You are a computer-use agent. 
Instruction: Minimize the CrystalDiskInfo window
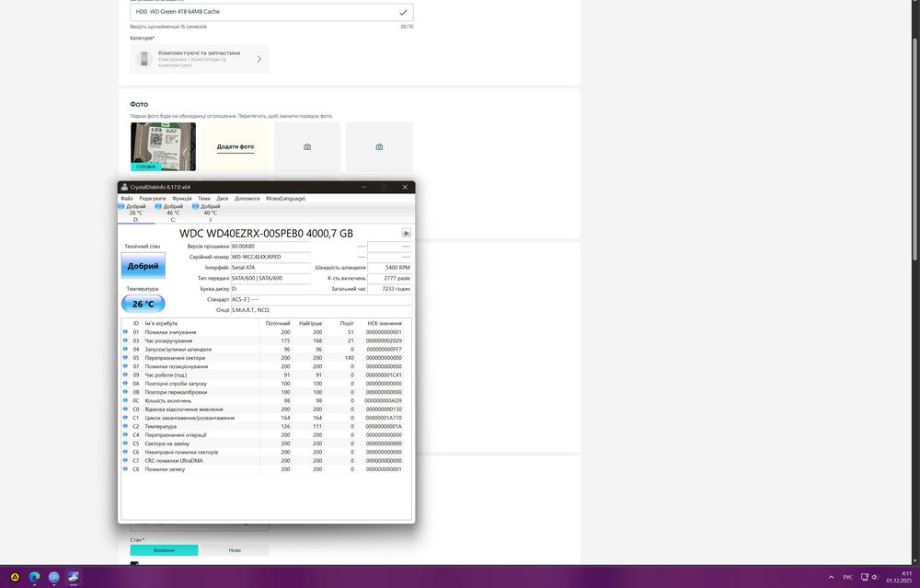pyautogui.click(x=363, y=187)
